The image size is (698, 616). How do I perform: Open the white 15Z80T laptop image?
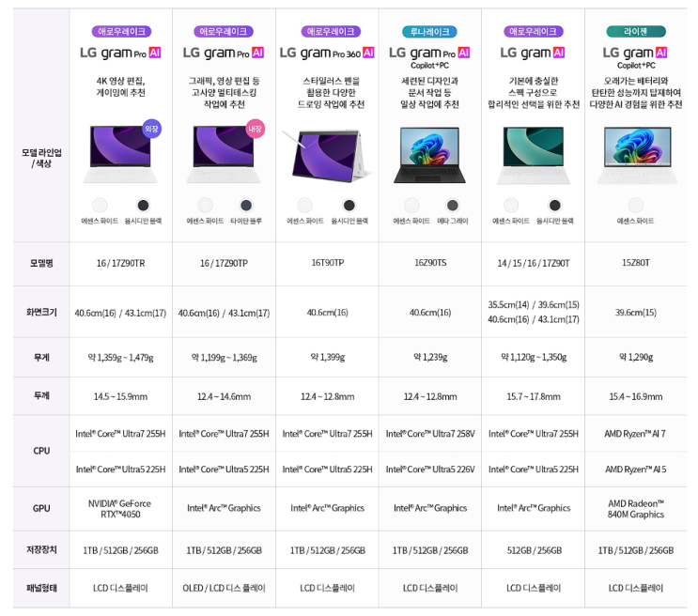[637, 155]
